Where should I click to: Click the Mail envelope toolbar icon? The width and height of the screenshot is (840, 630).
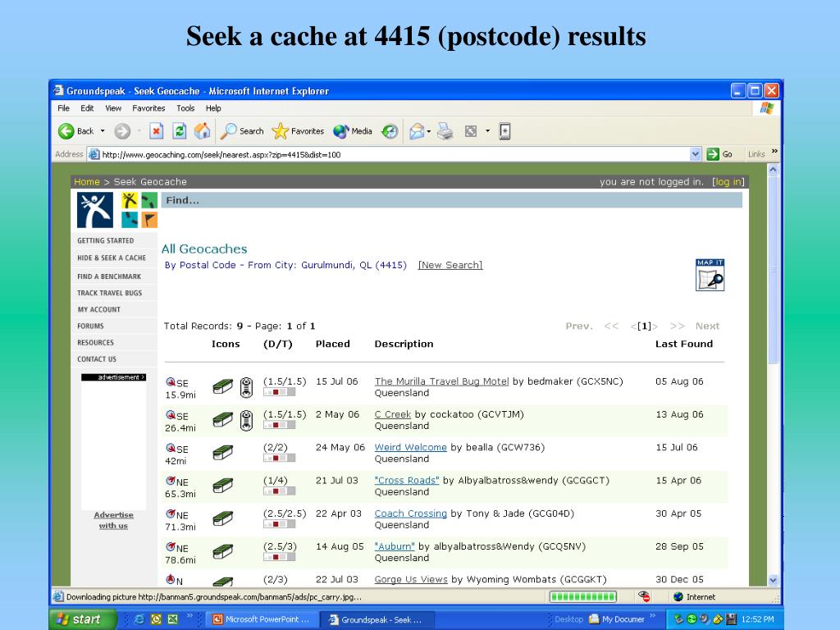[417, 131]
